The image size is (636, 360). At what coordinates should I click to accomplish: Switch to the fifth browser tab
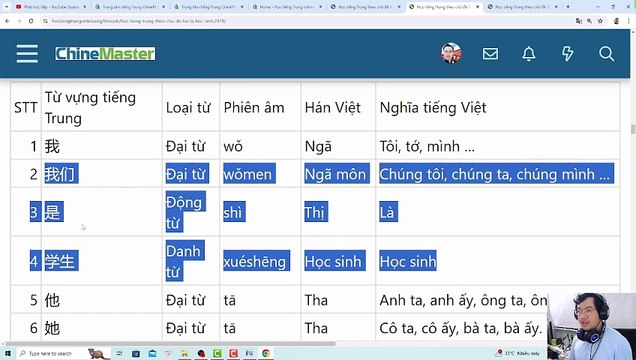tap(365, 7)
